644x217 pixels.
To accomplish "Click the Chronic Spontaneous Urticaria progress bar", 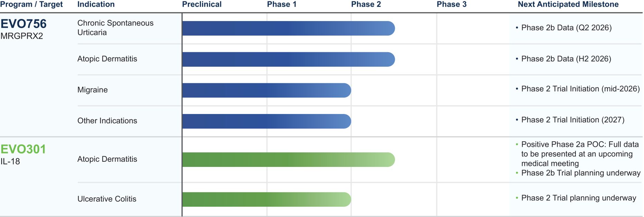I will pyautogui.click(x=288, y=28).
